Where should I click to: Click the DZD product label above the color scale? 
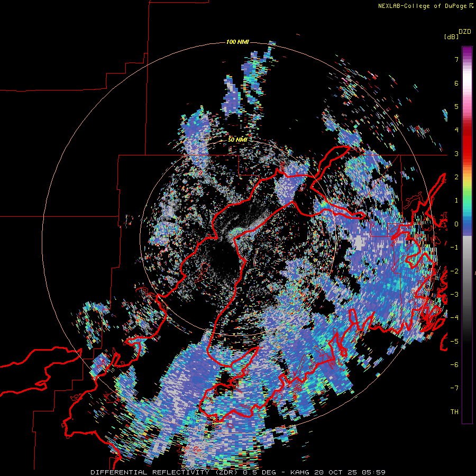[x=465, y=32]
